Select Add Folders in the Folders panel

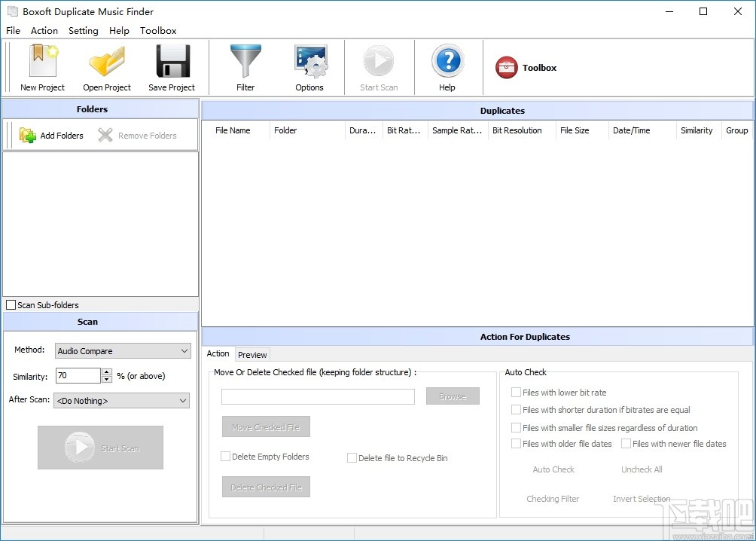[53, 135]
